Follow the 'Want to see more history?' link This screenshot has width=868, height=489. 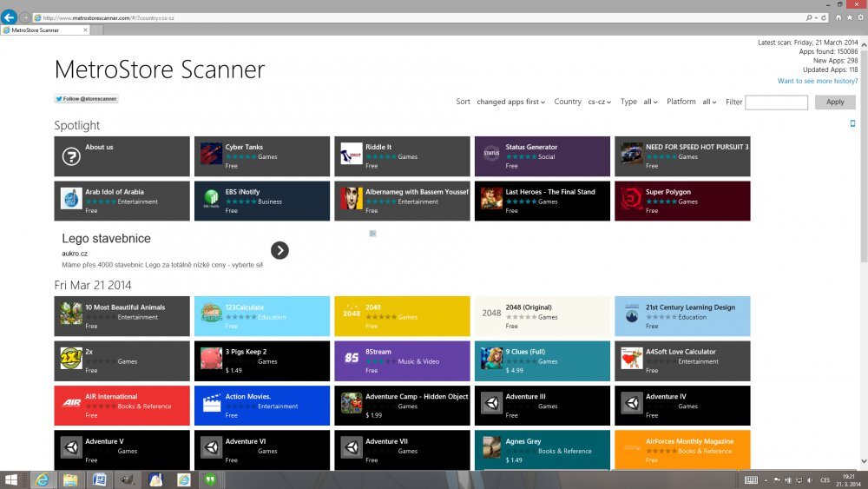(817, 81)
